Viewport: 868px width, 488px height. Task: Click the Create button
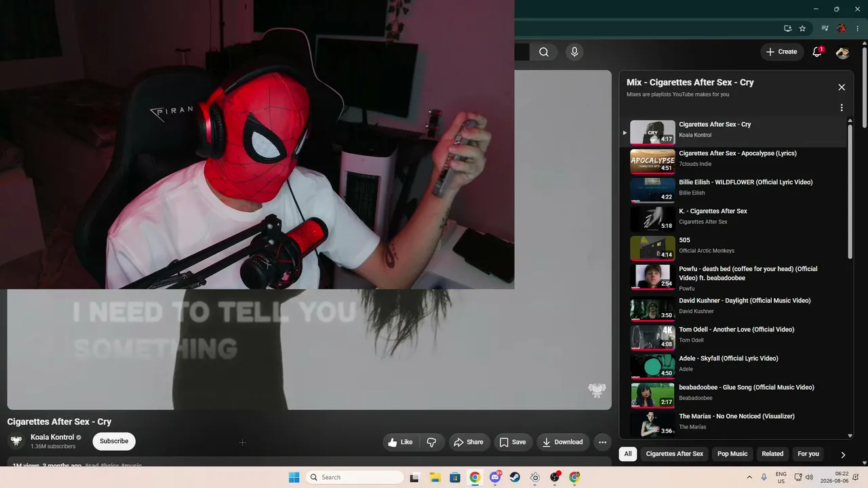click(782, 52)
